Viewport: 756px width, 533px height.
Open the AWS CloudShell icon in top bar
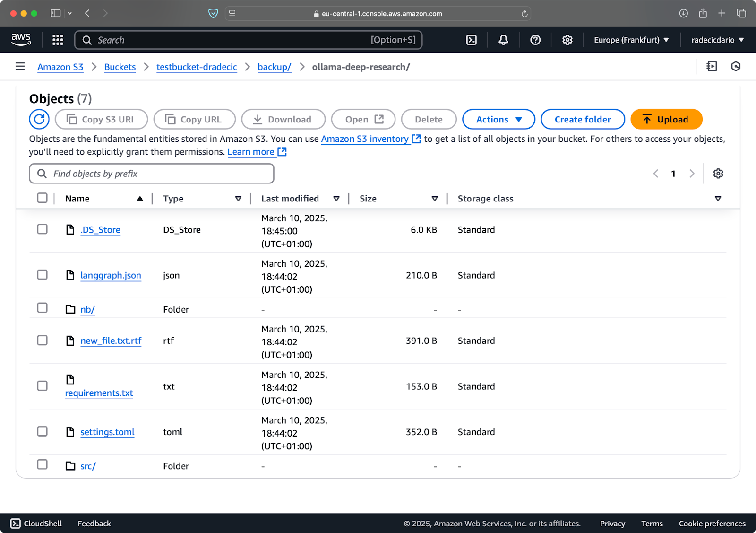471,40
